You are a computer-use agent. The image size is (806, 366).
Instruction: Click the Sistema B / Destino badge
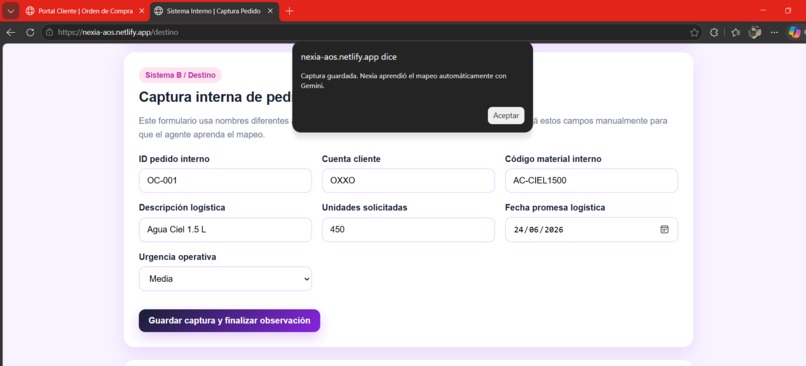click(180, 75)
